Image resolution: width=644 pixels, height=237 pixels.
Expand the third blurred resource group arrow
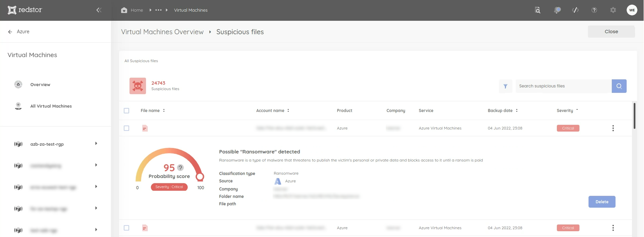96,187
